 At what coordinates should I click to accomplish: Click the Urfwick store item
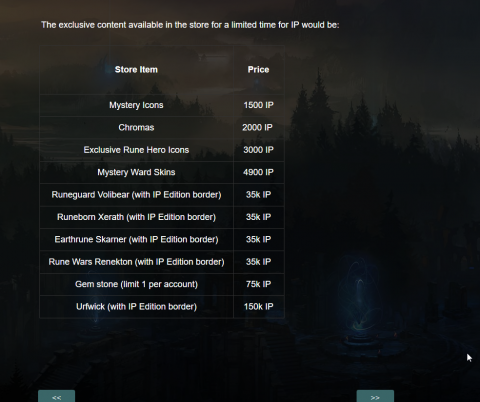pyautogui.click(x=136, y=307)
